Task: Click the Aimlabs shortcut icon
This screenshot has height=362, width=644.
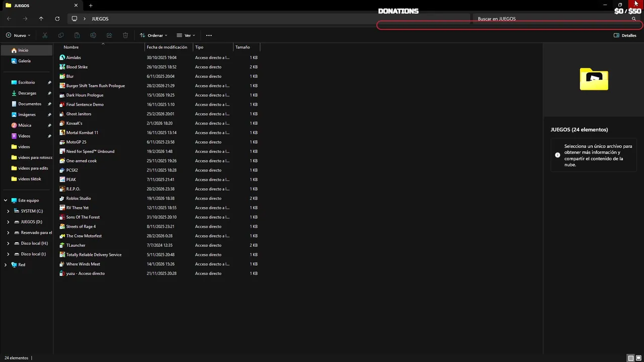Action: (62, 57)
